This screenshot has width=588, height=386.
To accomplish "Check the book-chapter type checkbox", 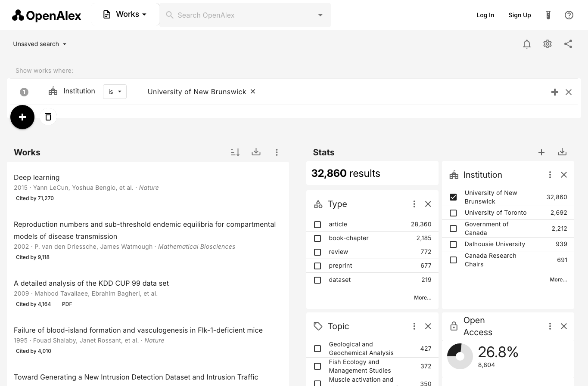I will [317, 238].
